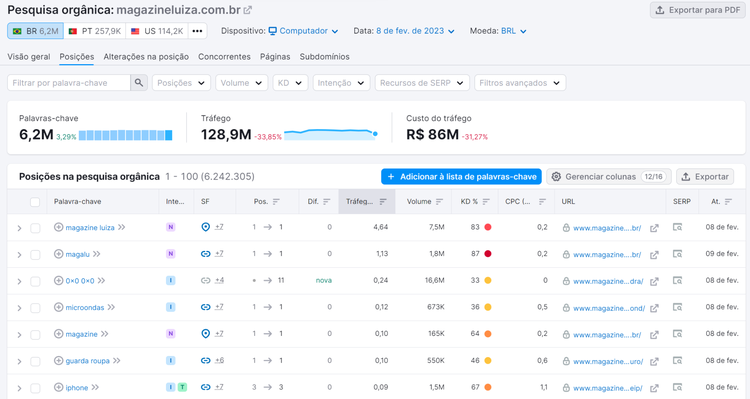The image size is (750, 399).
Task: Check the magazine row checkbox
Action: (35, 335)
